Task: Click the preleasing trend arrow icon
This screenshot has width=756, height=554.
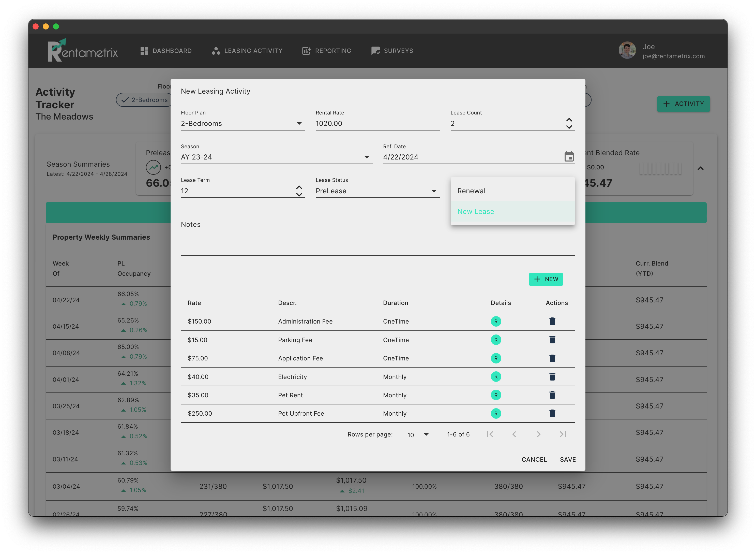Action: pos(153,167)
